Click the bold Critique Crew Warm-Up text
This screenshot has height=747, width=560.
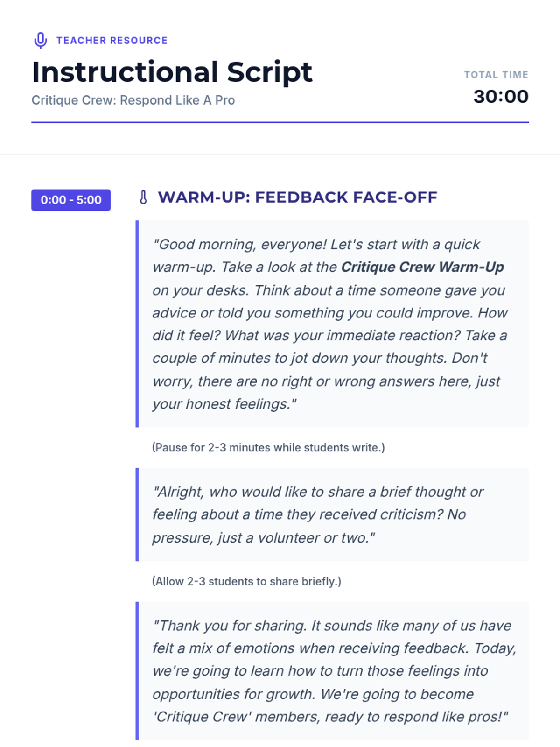[x=423, y=267]
